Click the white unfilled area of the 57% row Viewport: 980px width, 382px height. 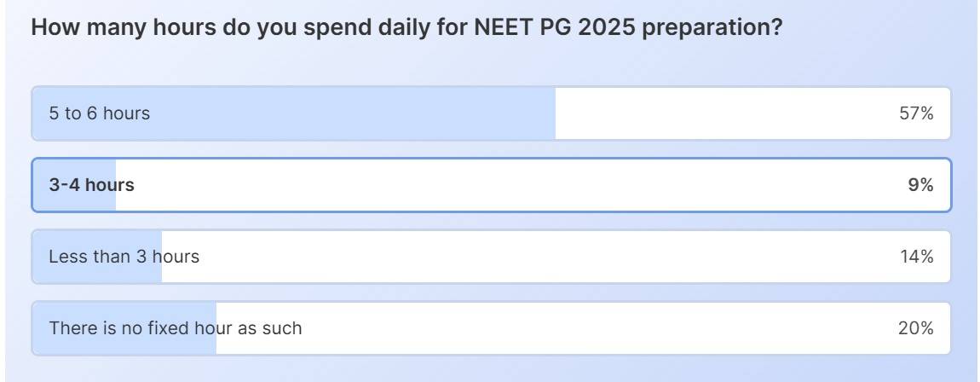(724, 113)
